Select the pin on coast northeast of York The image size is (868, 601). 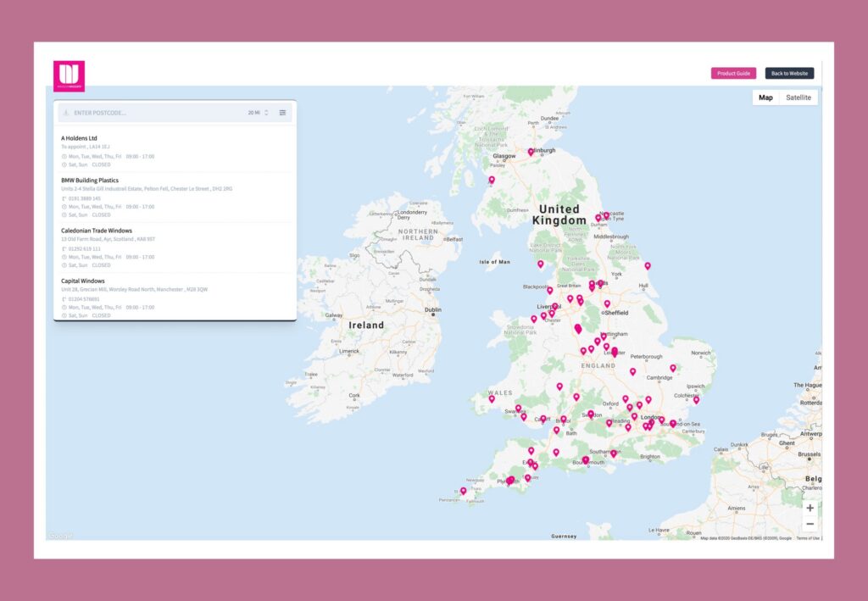point(647,266)
